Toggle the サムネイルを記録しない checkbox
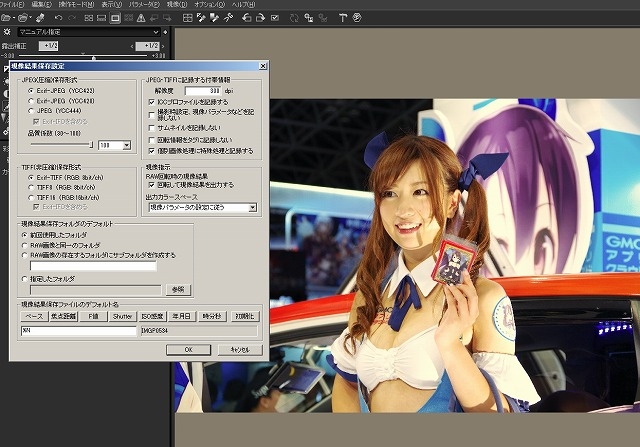The height and width of the screenshot is (447, 640). 150,127
